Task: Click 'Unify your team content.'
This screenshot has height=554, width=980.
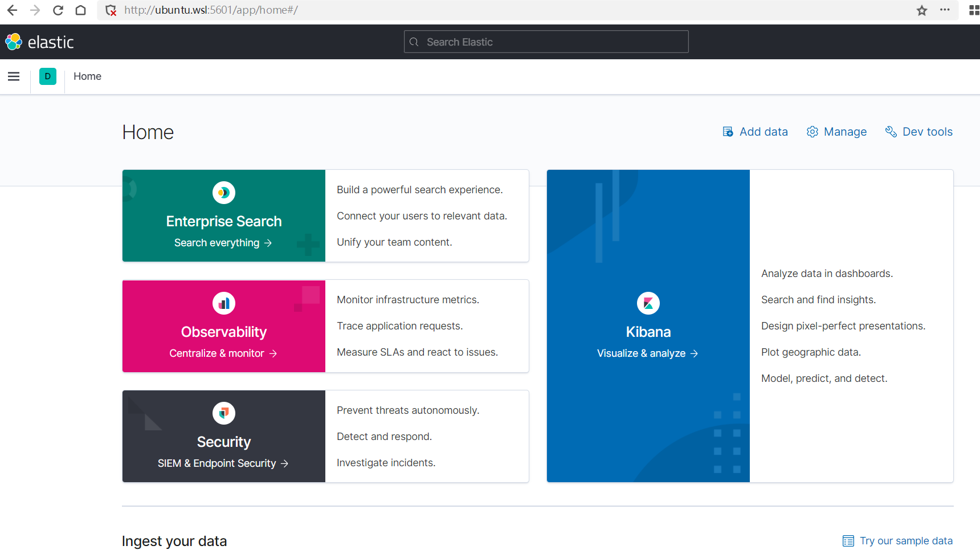Action: coord(394,242)
